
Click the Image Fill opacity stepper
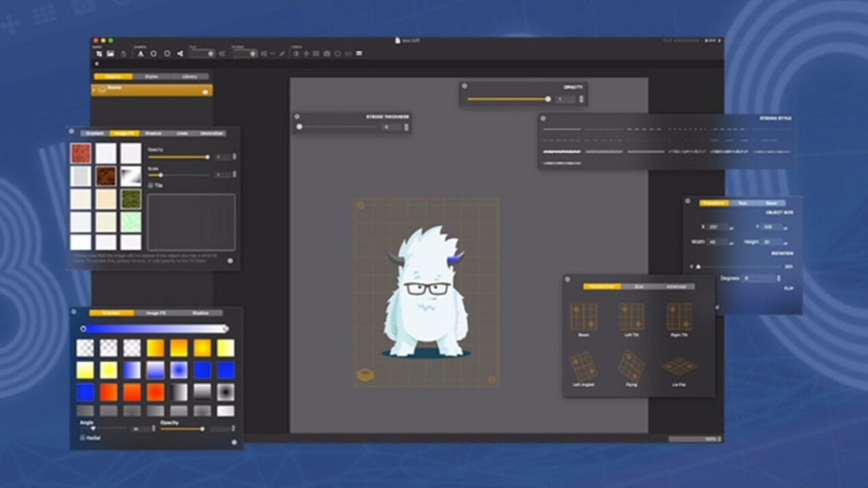(235, 157)
